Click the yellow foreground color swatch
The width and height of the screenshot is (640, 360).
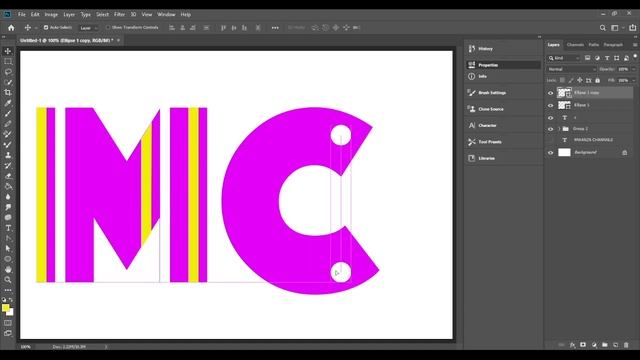(5, 308)
